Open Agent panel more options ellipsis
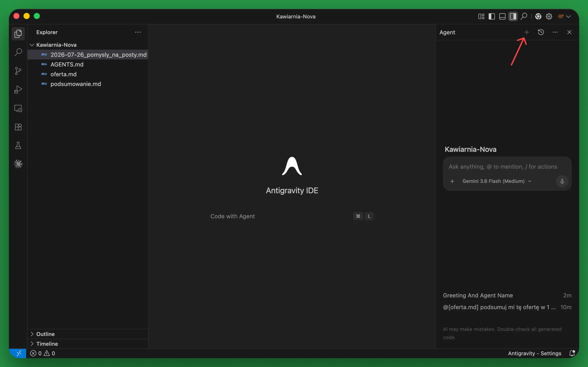 coord(555,32)
